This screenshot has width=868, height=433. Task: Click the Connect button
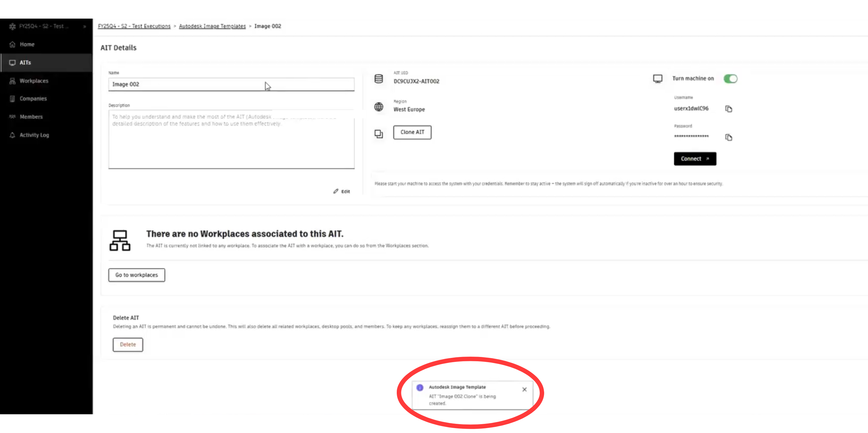point(695,159)
